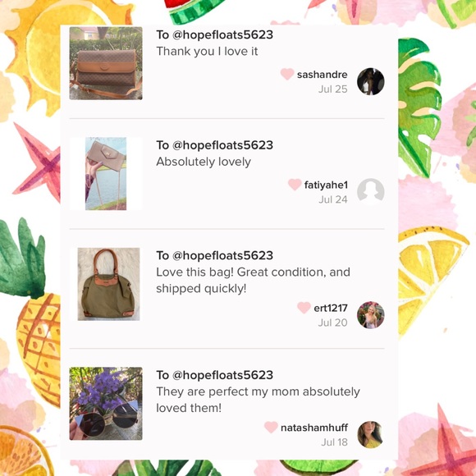
Task: Tap the heart icon beside fatiyahe1
Action: click(x=295, y=185)
